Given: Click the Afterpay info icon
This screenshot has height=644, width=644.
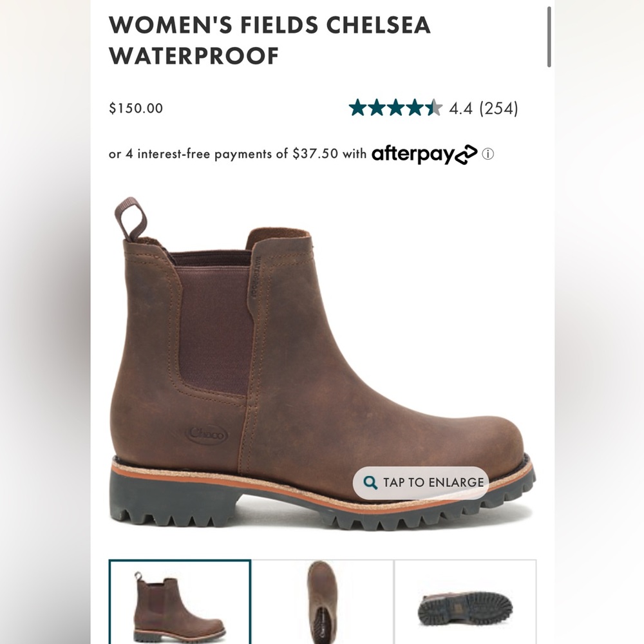Looking at the screenshot, I should (488, 154).
